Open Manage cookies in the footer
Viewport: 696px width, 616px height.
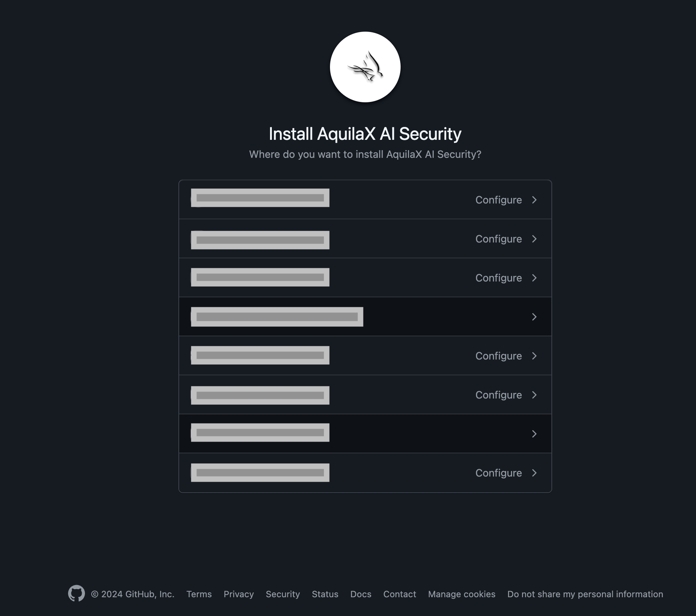(462, 594)
